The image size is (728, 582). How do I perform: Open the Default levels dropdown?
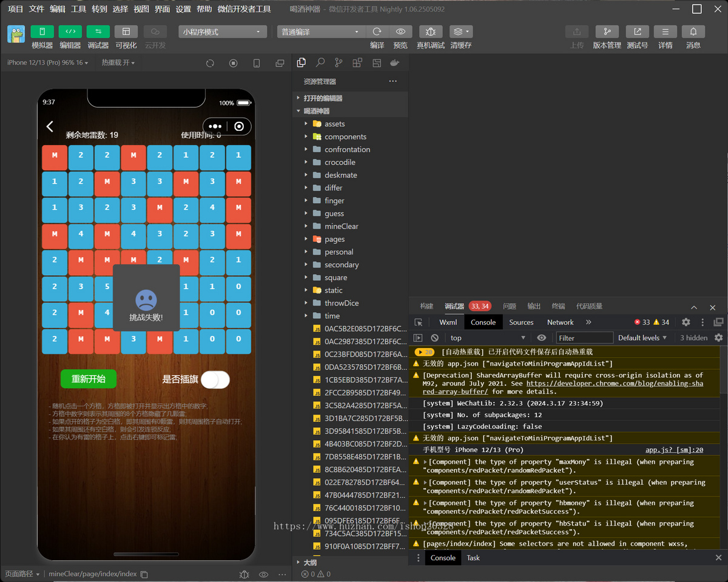pos(642,338)
